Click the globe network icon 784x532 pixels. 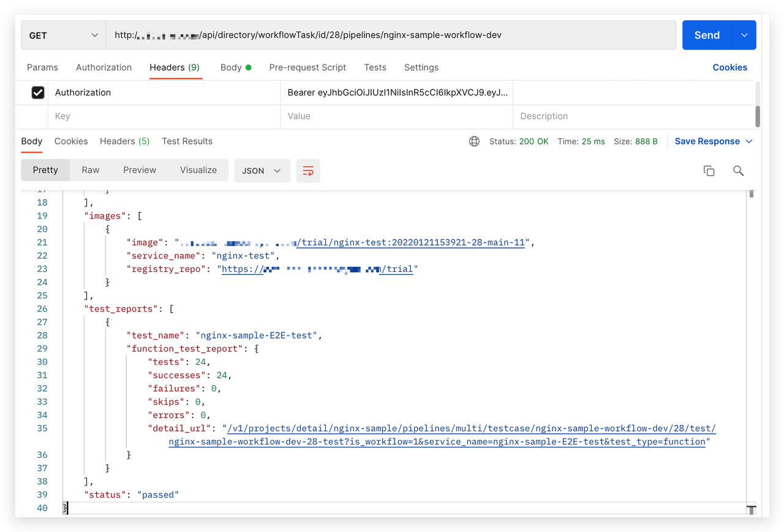(474, 141)
